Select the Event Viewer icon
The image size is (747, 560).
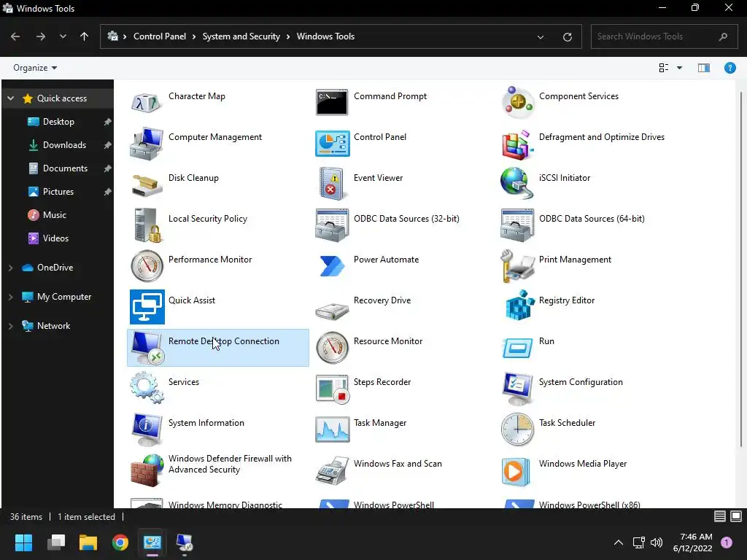(x=332, y=184)
